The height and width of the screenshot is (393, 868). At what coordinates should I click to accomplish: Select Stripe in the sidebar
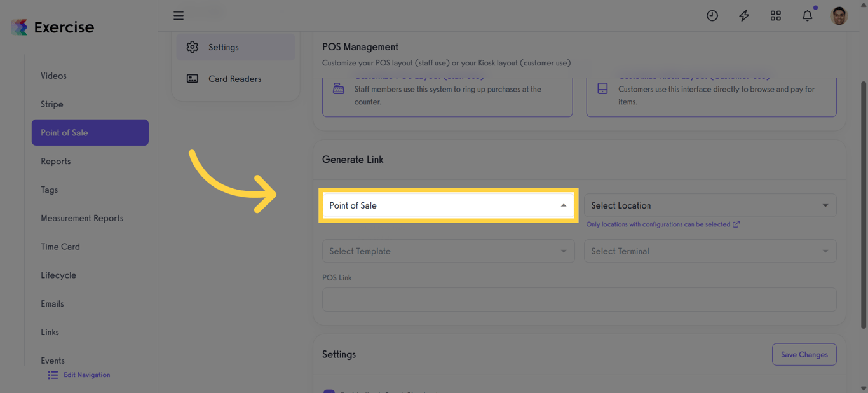click(52, 104)
